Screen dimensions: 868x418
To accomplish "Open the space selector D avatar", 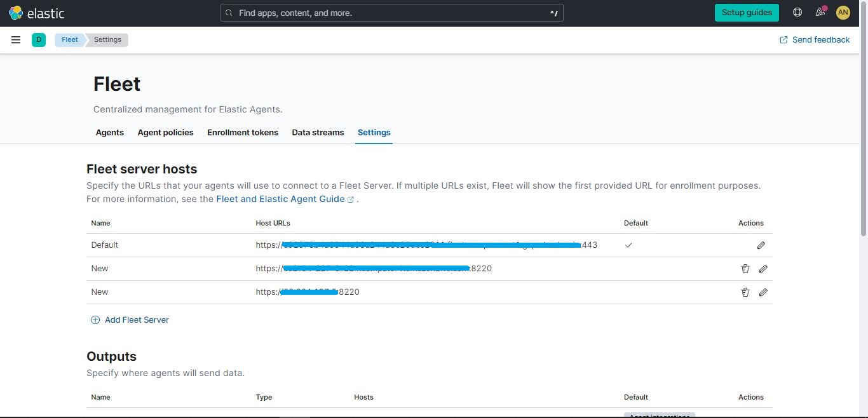I will tap(39, 39).
